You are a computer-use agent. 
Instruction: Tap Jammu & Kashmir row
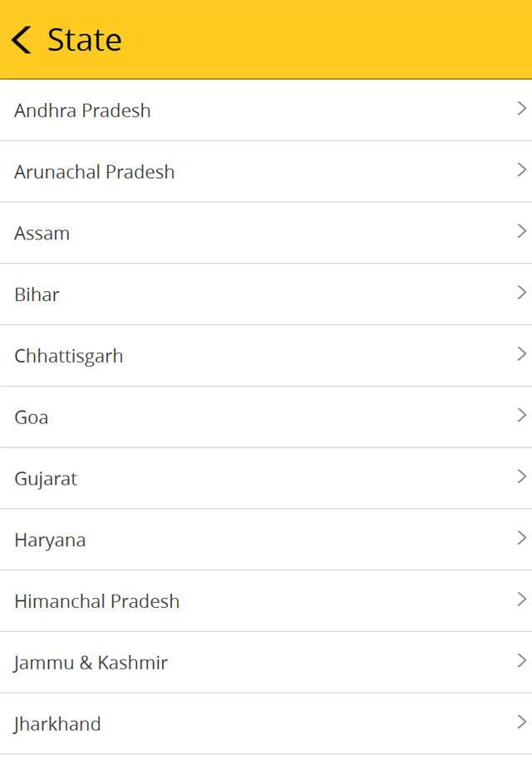[x=91, y=664]
